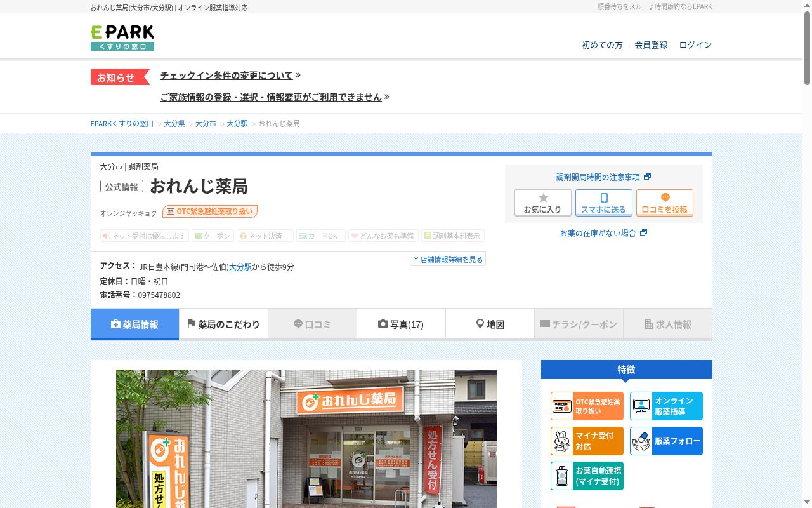Click the 公式情報 label

click(122, 187)
